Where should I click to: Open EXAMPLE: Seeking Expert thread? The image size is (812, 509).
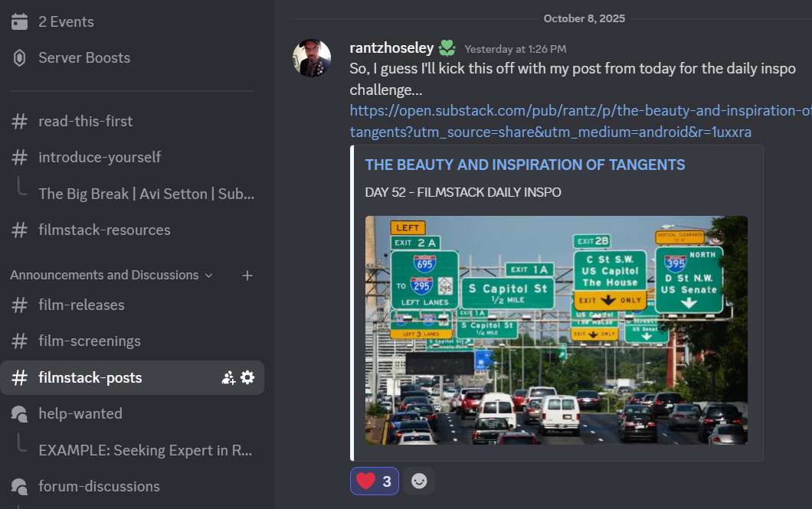coord(145,451)
